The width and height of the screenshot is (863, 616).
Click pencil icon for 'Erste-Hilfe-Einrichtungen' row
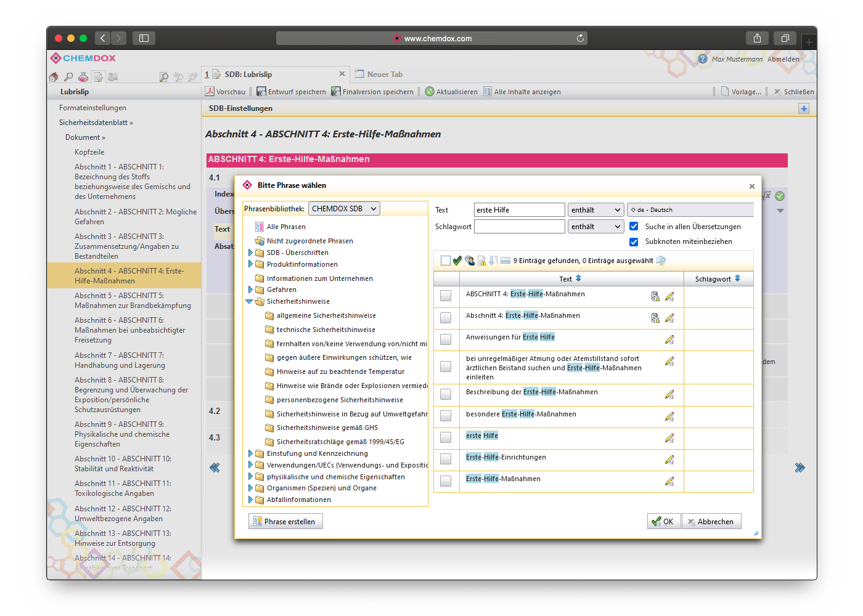(669, 460)
